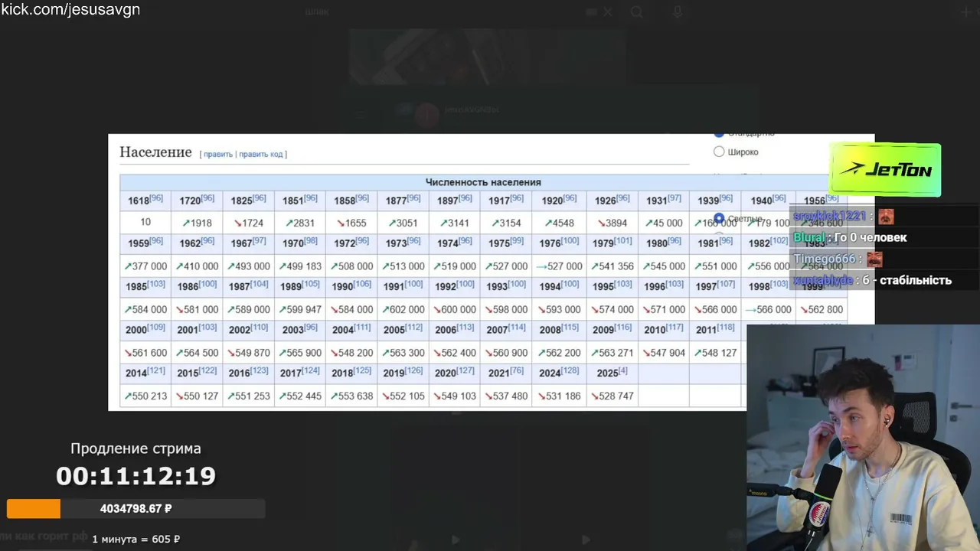Open reference [124] next to year 2017
980x551 pixels.
click(x=311, y=370)
